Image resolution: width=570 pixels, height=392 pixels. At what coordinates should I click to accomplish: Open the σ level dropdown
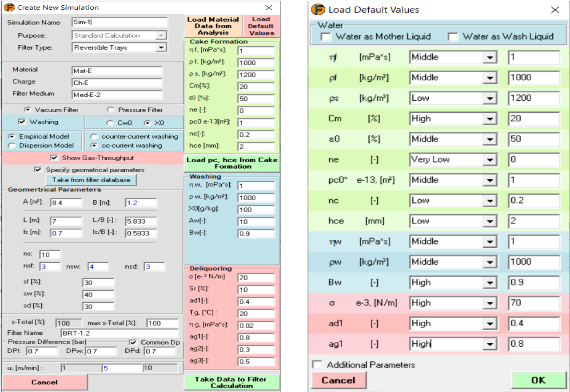(489, 303)
